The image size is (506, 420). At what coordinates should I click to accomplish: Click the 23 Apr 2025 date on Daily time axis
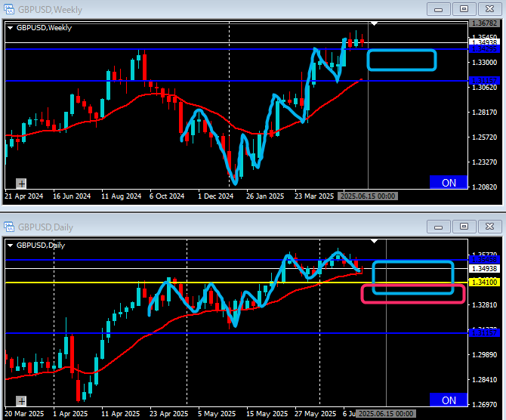tap(168, 414)
